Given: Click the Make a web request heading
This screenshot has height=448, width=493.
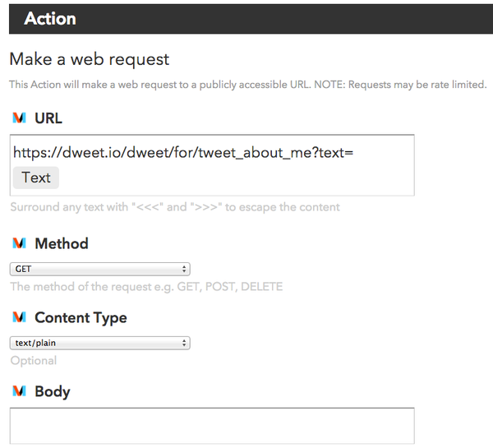Looking at the screenshot, I should [89, 59].
